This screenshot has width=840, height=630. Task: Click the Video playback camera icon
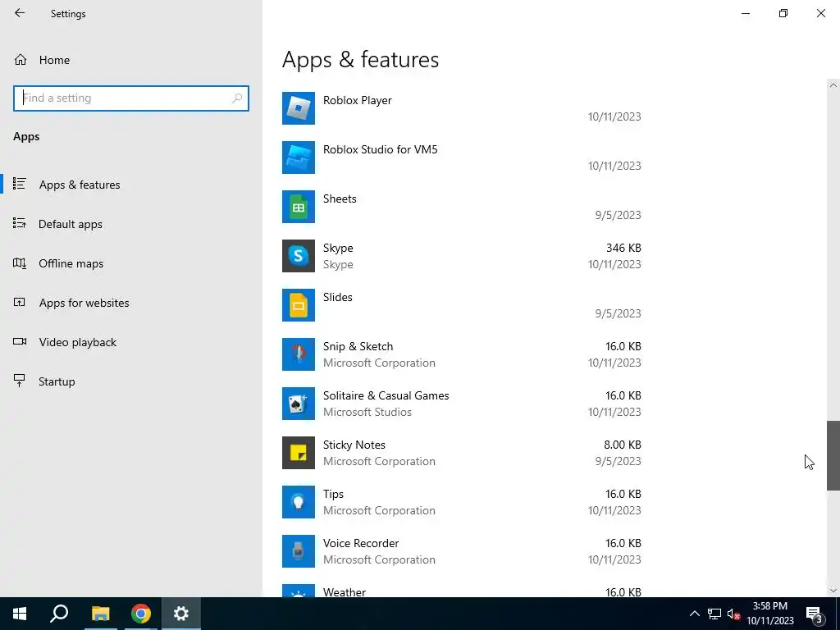point(20,342)
